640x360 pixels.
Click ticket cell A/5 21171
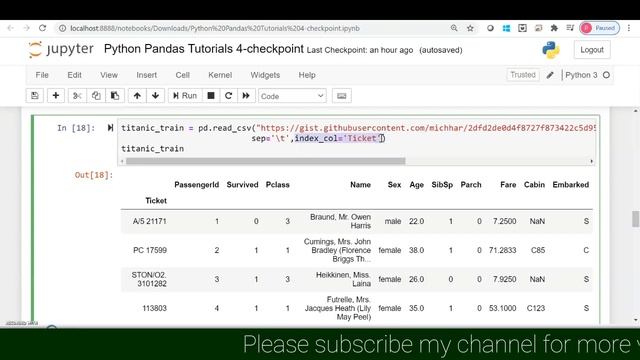point(149,221)
